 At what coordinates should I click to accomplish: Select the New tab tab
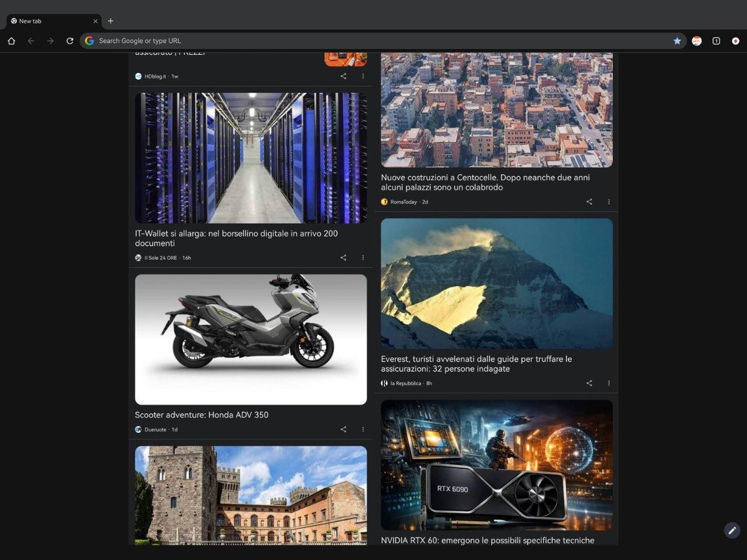54,21
